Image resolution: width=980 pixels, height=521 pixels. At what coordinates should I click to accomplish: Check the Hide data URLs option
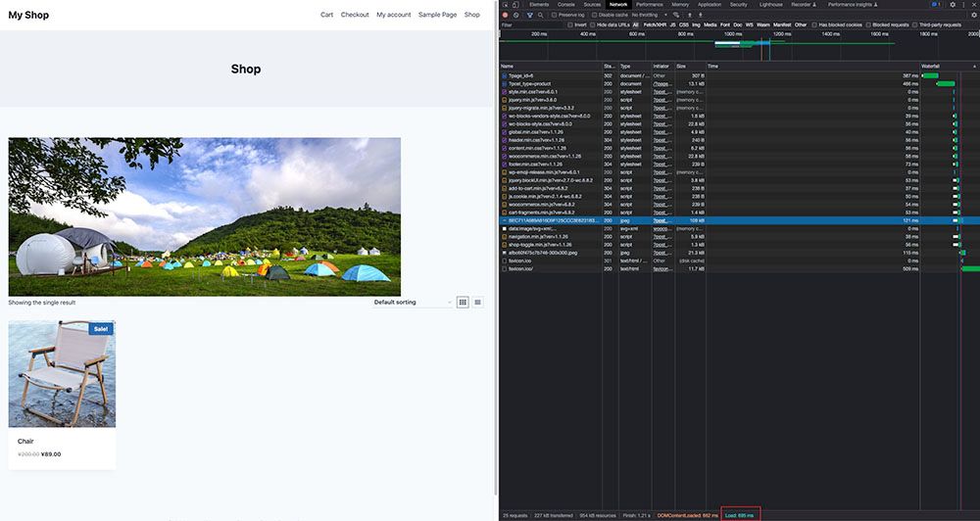point(593,24)
